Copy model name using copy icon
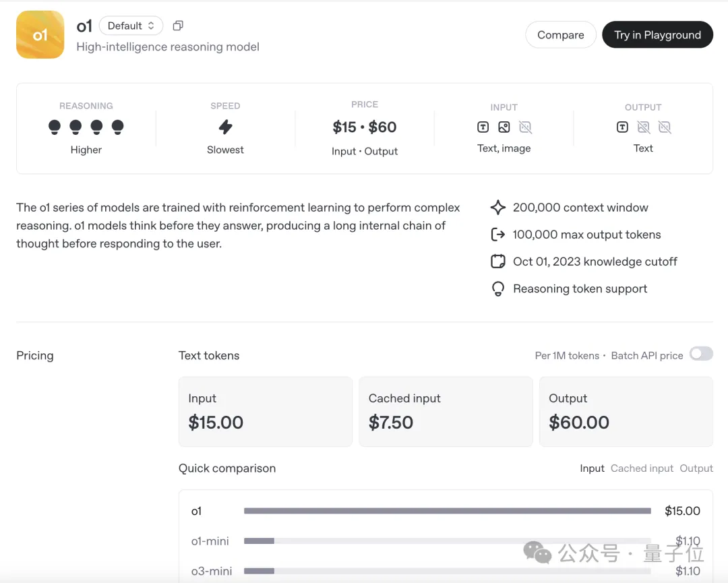The width and height of the screenshot is (728, 583). tap(178, 26)
